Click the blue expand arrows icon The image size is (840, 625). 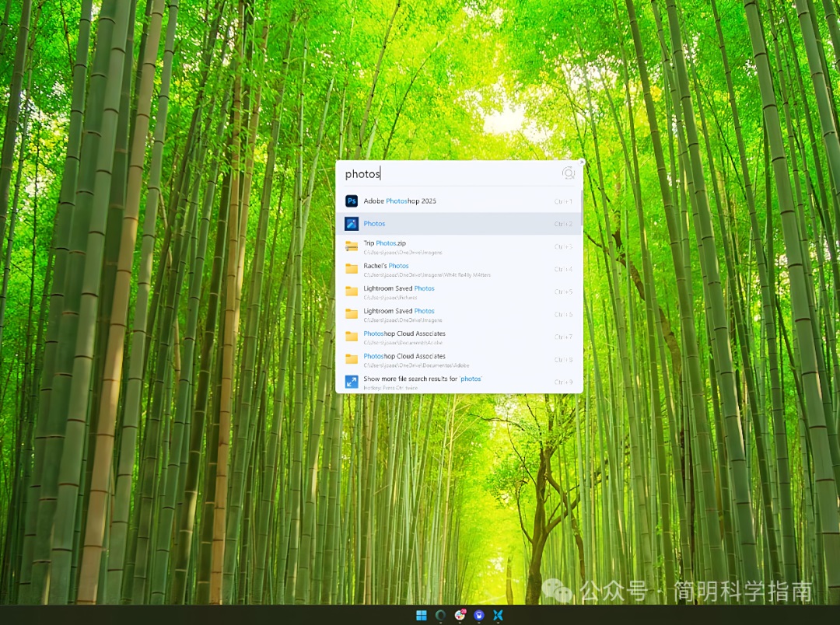pyautogui.click(x=352, y=382)
